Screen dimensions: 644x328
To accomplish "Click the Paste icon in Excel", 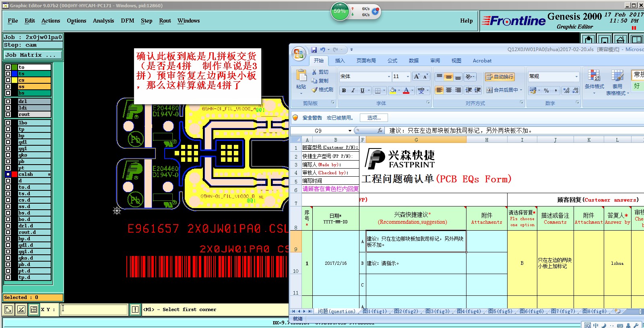I will [x=301, y=76].
